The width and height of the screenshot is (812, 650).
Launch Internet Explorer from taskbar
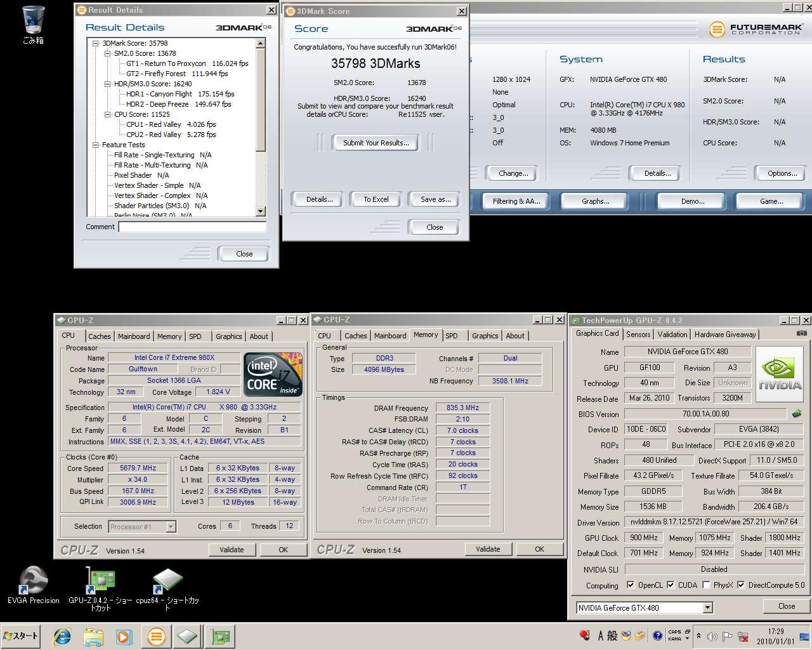(x=62, y=637)
